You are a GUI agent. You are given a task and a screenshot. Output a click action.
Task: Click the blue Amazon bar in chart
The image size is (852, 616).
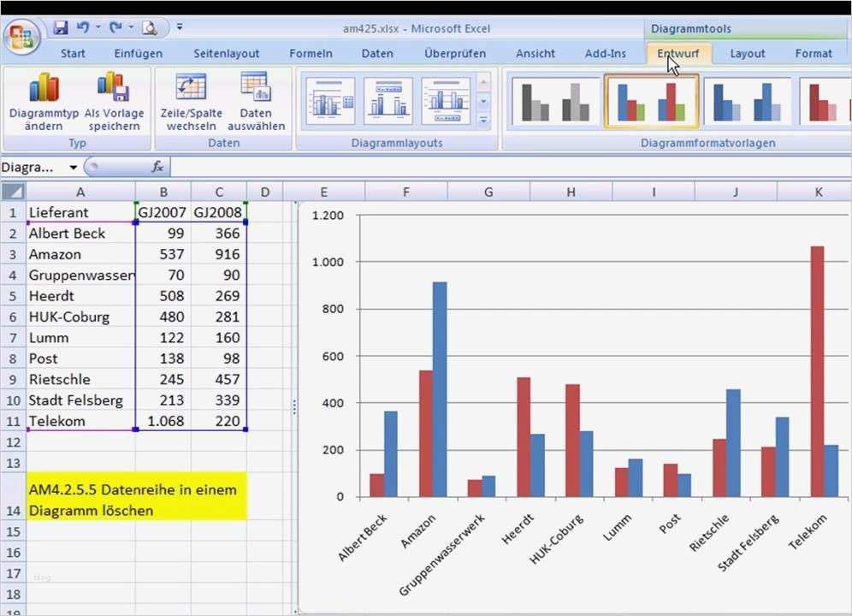pos(440,389)
